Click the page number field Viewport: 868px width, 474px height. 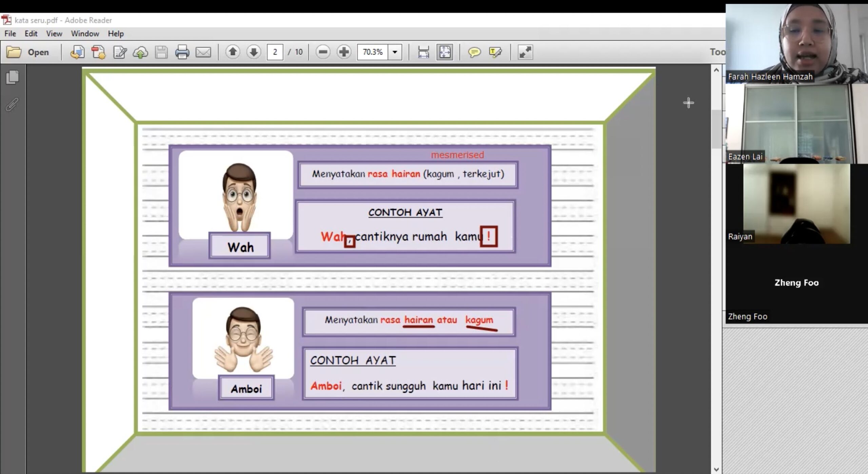click(x=275, y=52)
